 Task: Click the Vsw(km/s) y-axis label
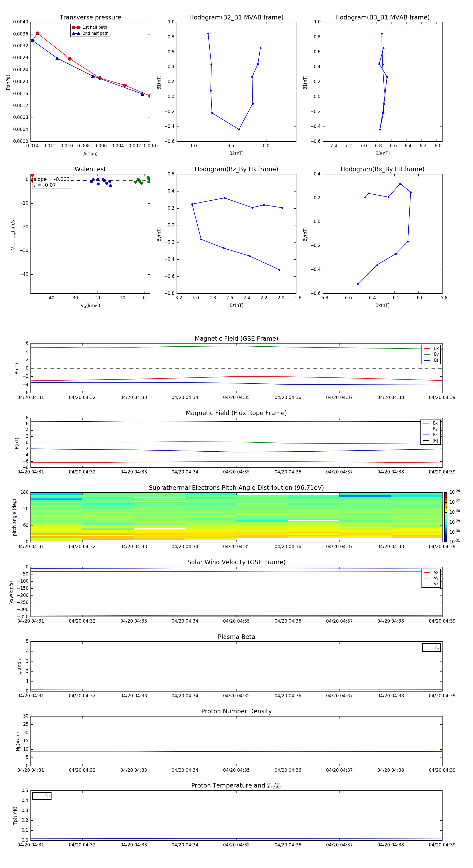click(x=11, y=592)
